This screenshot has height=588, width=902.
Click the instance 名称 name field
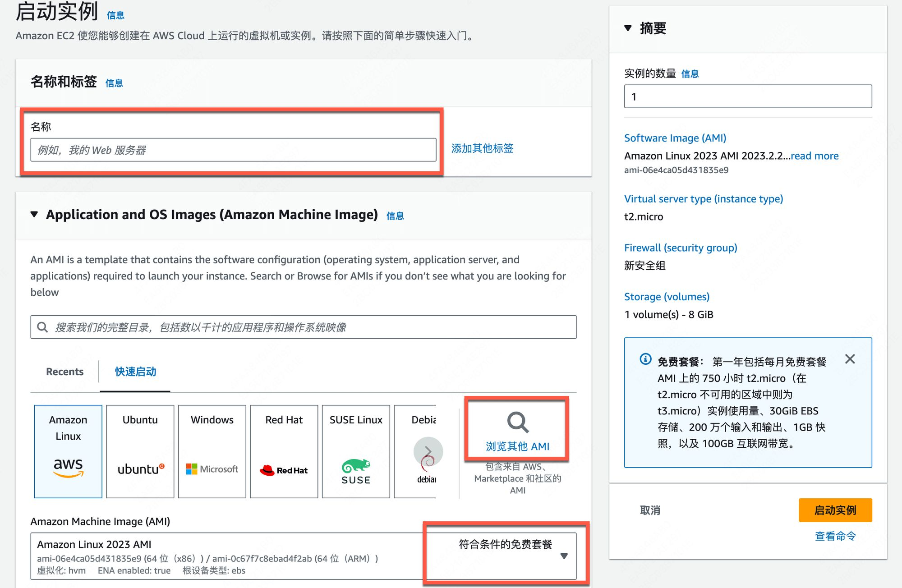click(233, 150)
